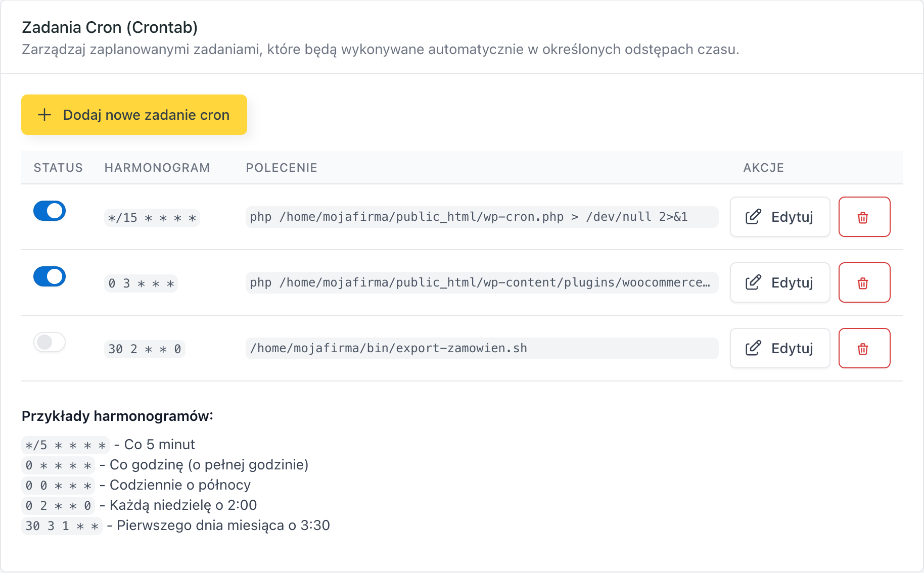Viewport: 924px width, 573px height.
Task: Select the */15 * * * * schedule
Action: point(152,218)
